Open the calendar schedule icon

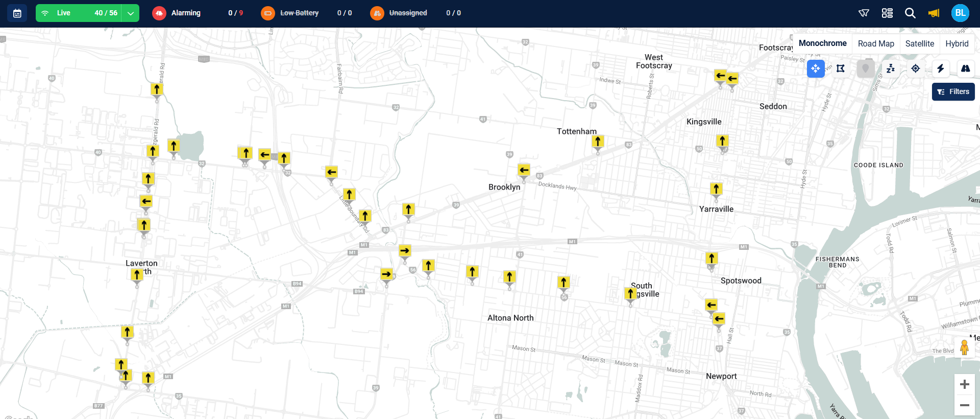[x=17, y=13]
